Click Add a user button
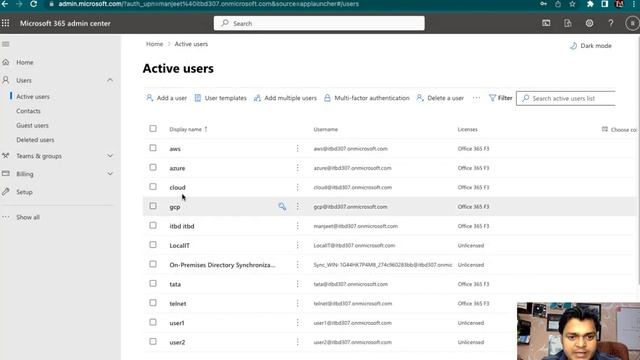The height and width of the screenshot is (360, 640). 167,98
